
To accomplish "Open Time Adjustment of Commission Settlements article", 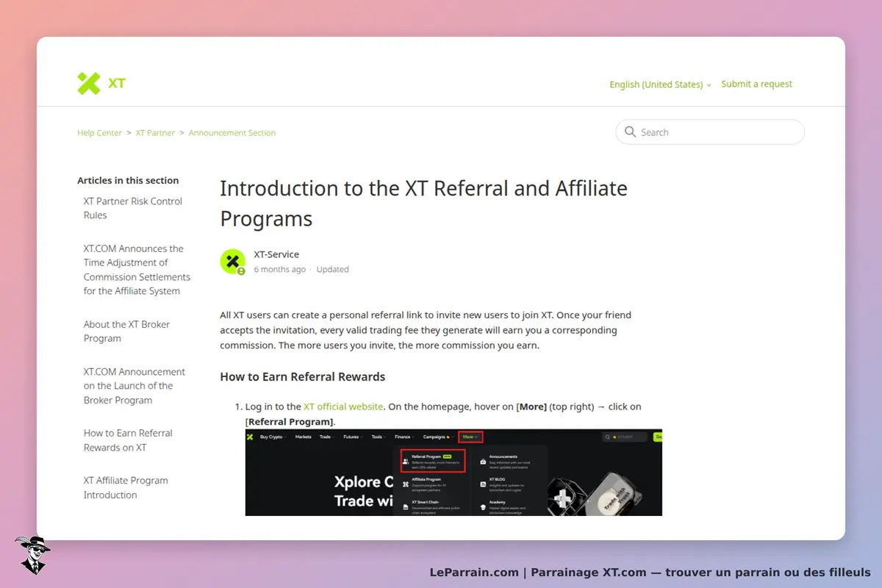I will 137,270.
